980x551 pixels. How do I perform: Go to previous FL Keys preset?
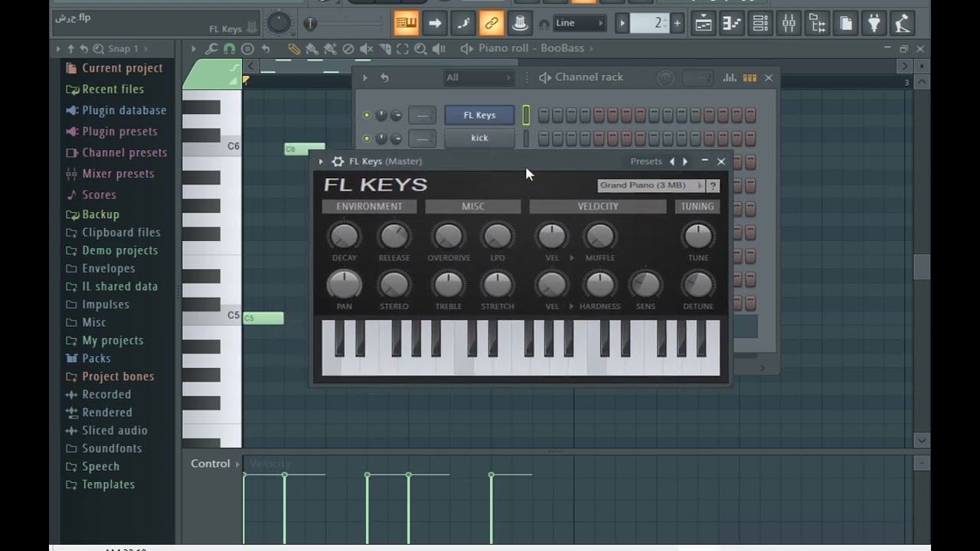click(x=672, y=161)
